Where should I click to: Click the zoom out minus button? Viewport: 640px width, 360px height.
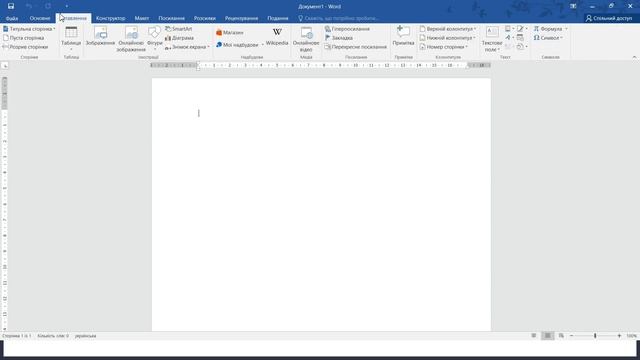pos(571,336)
